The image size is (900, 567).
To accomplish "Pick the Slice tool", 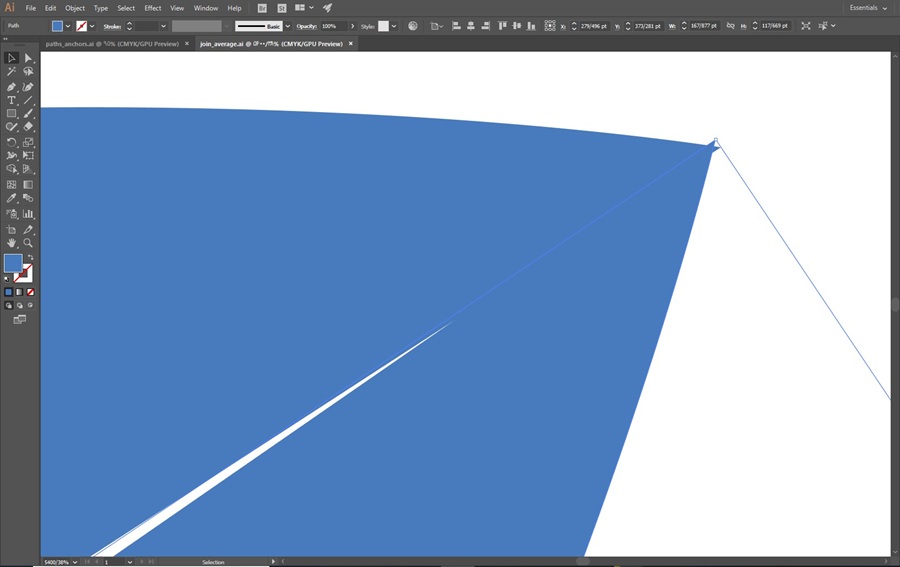I will [x=28, y=230].
